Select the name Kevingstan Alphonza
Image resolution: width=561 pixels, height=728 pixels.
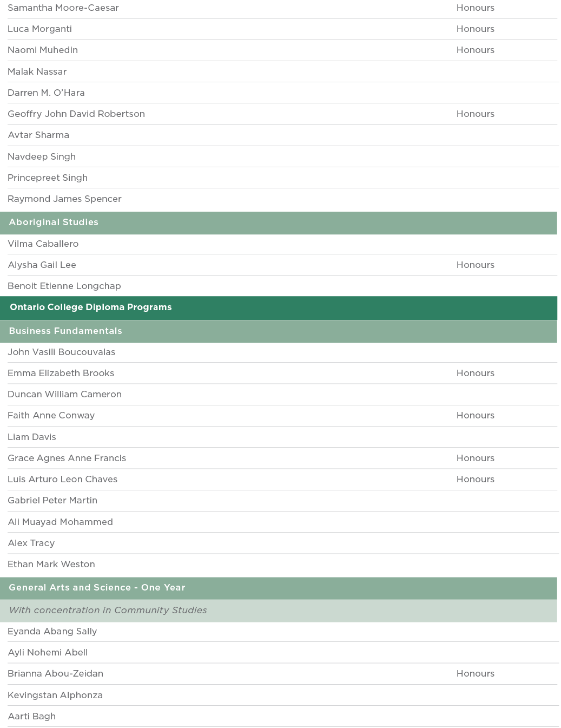point(55,696)
